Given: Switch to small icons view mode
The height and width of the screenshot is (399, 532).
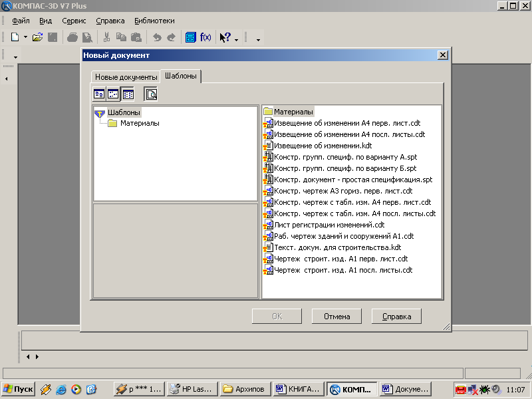Looking at the screenshot, I should pos(113,94).
